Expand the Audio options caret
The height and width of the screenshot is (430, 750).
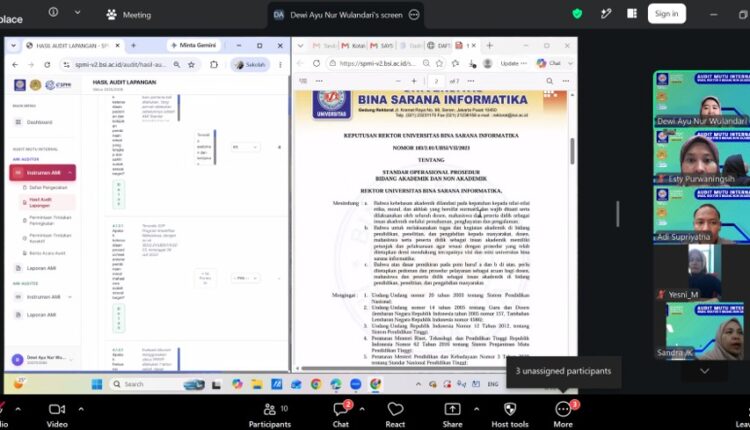click(x=18, y=409)
